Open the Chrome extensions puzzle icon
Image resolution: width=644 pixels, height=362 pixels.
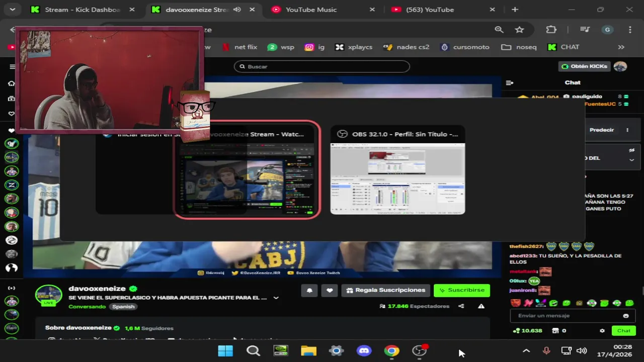click(x=551, y=30)
